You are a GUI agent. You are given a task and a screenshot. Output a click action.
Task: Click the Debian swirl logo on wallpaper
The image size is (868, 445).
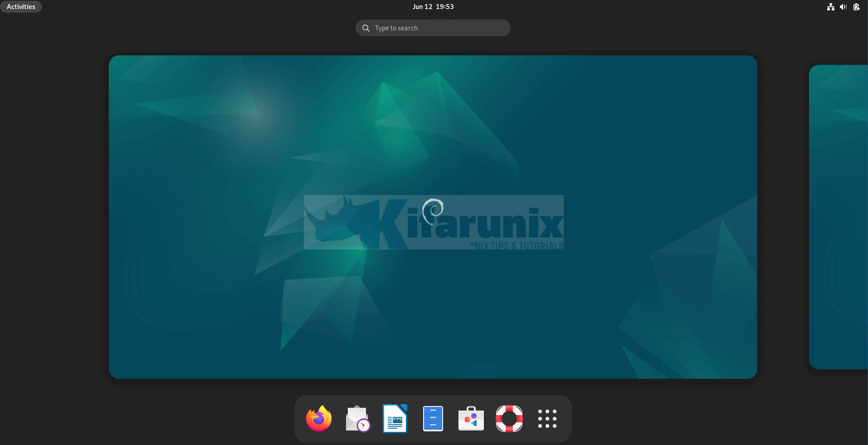point(433,211)
